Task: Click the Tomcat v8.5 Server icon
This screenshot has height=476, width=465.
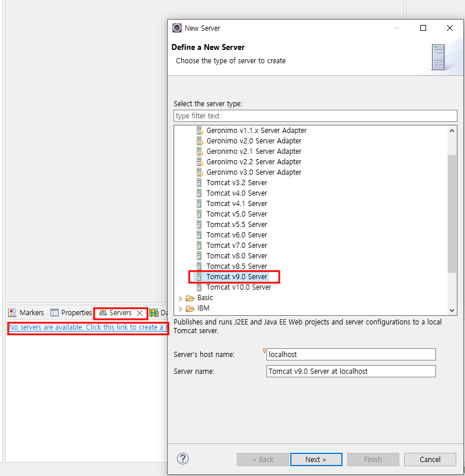Action: coord(199,266)
